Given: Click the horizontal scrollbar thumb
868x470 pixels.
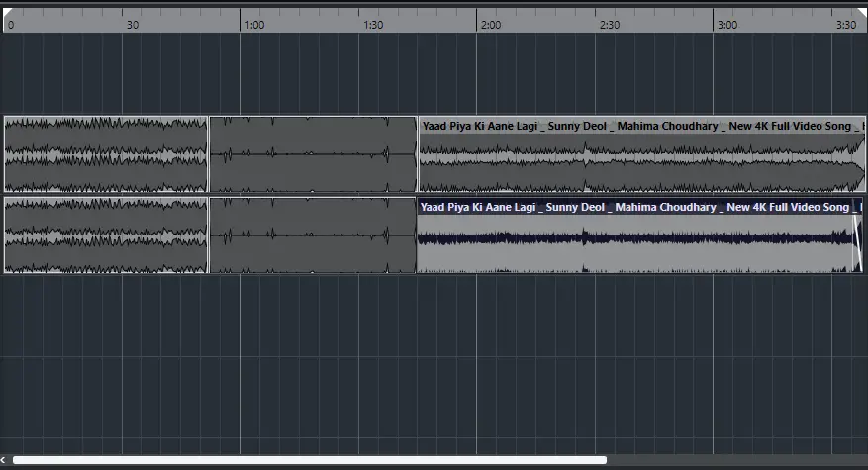Looking at the screenshot, I should point(310,460).
